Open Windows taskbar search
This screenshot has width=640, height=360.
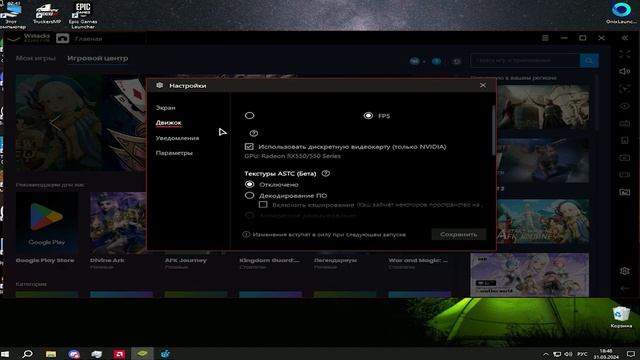coord(27,354)
